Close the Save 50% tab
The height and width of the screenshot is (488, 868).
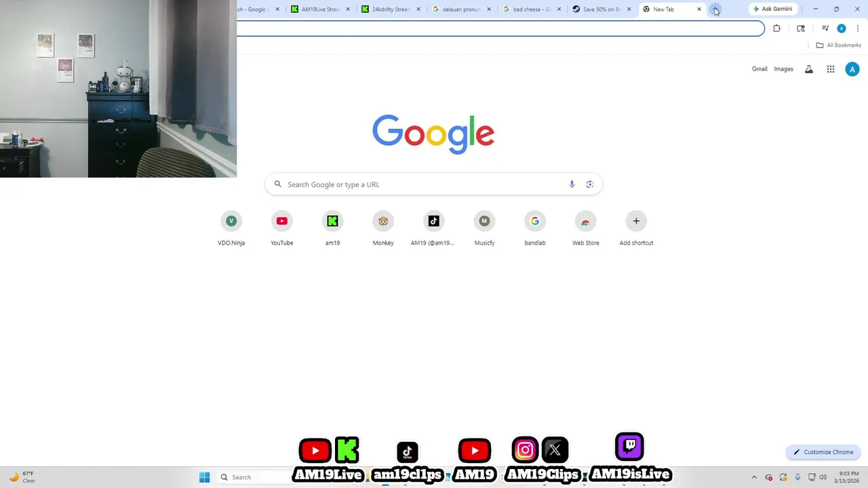(x=629, y=9)
